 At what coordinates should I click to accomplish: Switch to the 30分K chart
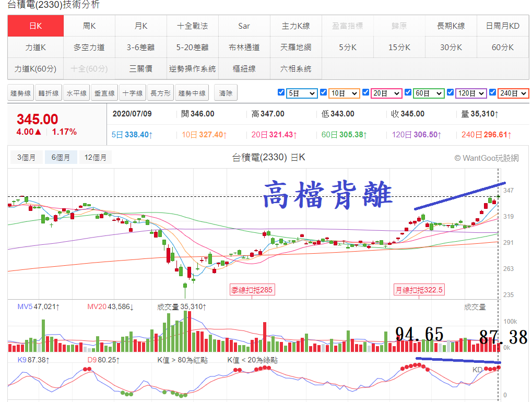pos(451,47)
